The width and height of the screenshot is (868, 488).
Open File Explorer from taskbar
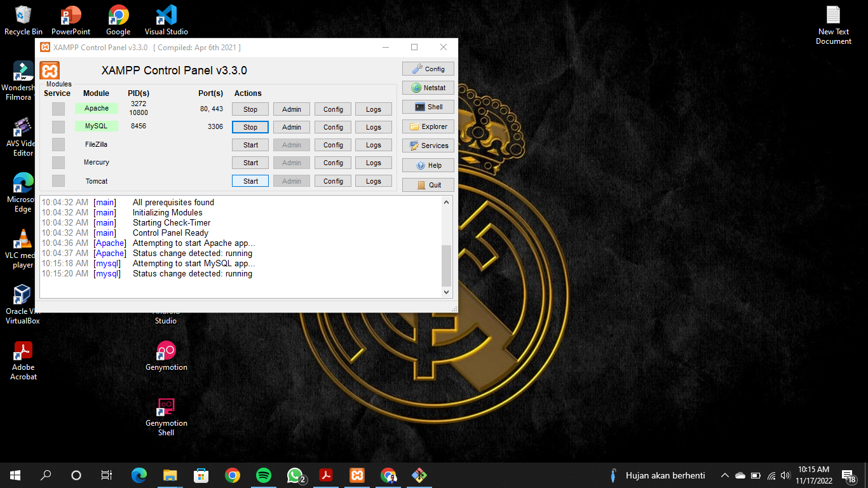170,475
